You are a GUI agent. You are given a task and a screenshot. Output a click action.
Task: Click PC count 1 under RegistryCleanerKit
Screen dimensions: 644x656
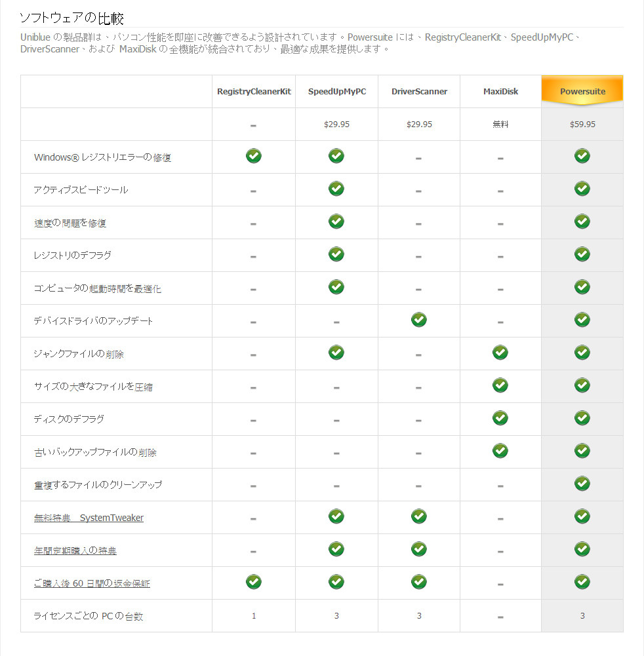[x=254, y=616]
